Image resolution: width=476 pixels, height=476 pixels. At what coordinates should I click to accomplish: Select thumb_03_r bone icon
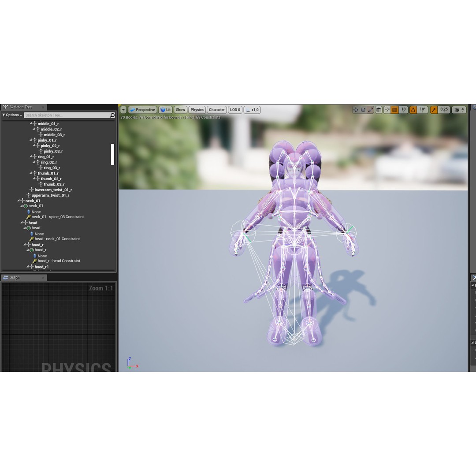[41, 184]
